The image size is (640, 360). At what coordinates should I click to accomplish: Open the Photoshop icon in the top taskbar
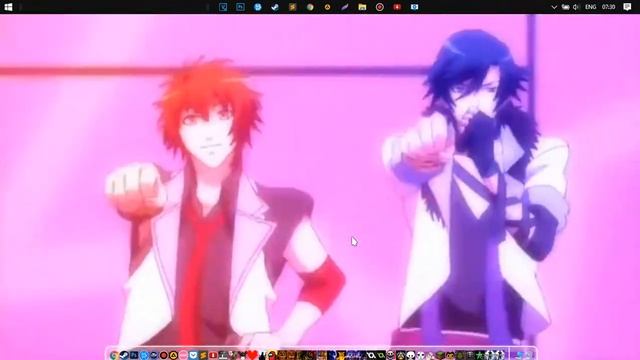tap(240, 7)
